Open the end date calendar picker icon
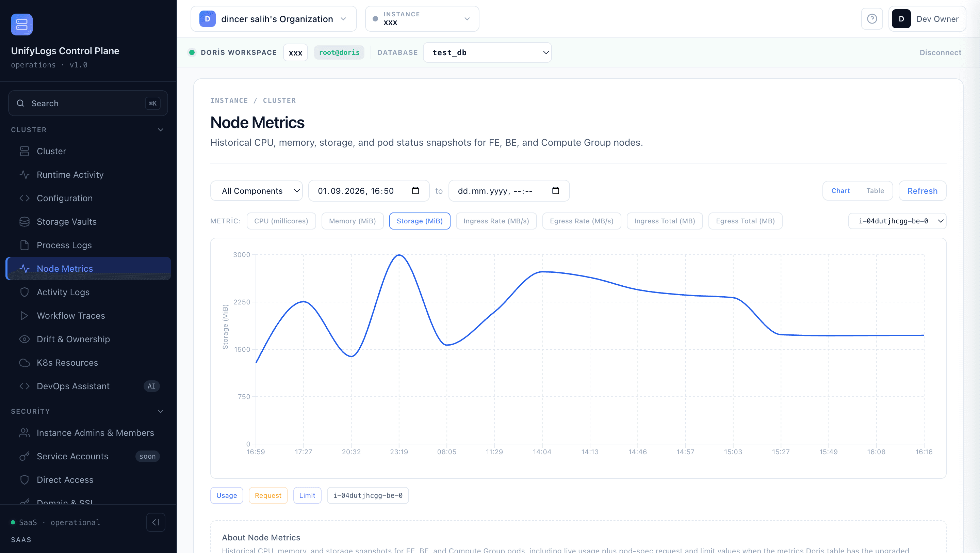Image resolution: width=980 pixels, height=553 pixels. pyautogui.click(x=555, y=191)
